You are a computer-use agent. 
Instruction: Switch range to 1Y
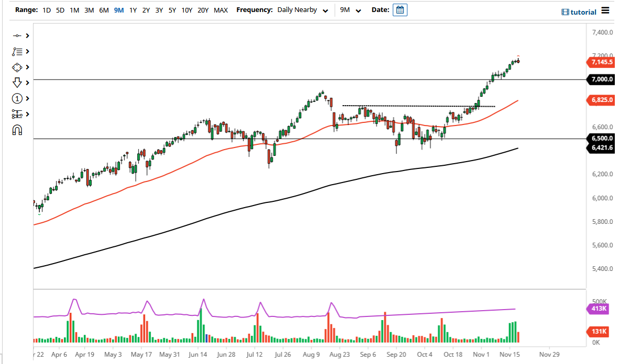tap(132, 9)
